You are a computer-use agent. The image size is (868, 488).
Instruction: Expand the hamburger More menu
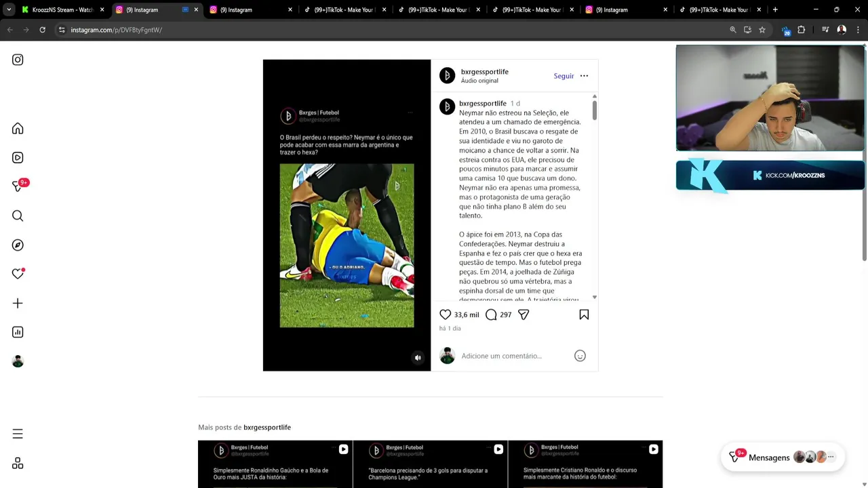point(18,434)
